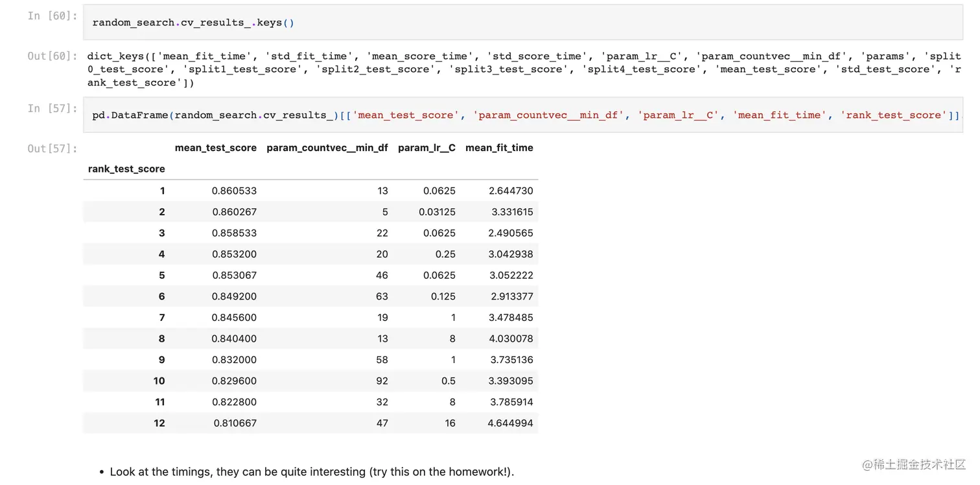Select row index 12 in the table

coord(159,423)
